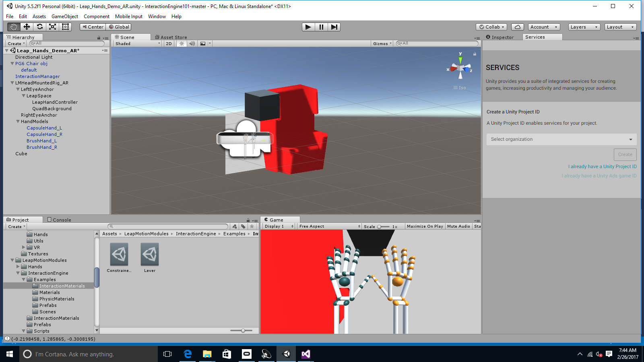Select the Rect transform tool

pyautogui.click(x=65, y=27)
